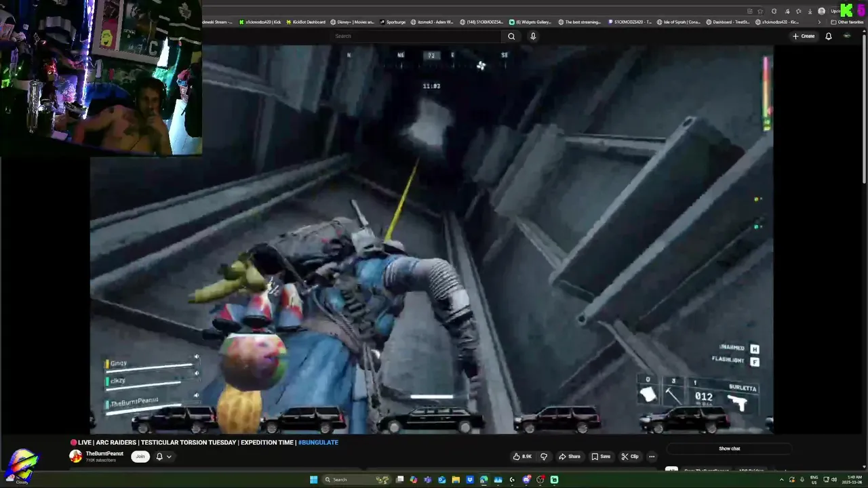This screenshot has width=868, height=488.
Task: Open Widgets Gallery bookmark
Action: (x=530, y=22)
